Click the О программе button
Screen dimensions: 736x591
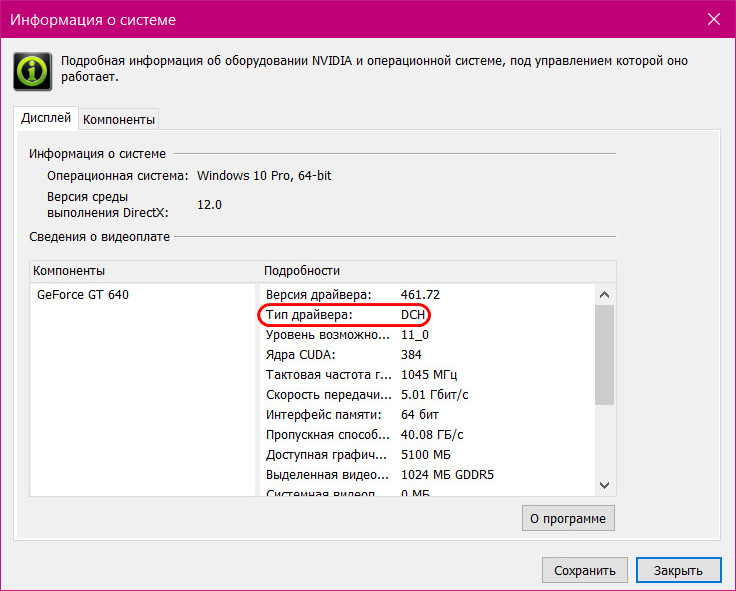568,518
